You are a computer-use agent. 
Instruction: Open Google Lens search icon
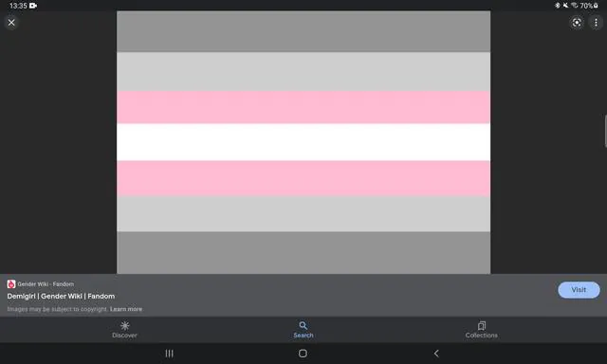pos(577,23)
